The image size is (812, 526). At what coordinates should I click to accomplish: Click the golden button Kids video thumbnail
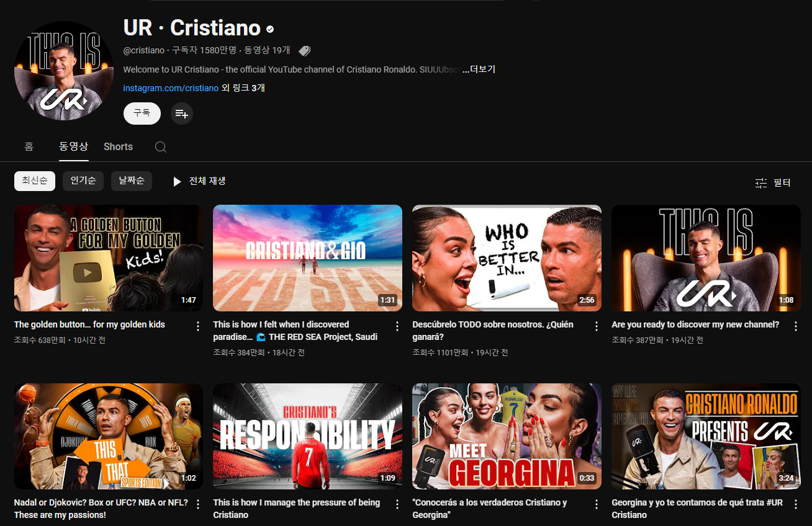tap(109, 258)
